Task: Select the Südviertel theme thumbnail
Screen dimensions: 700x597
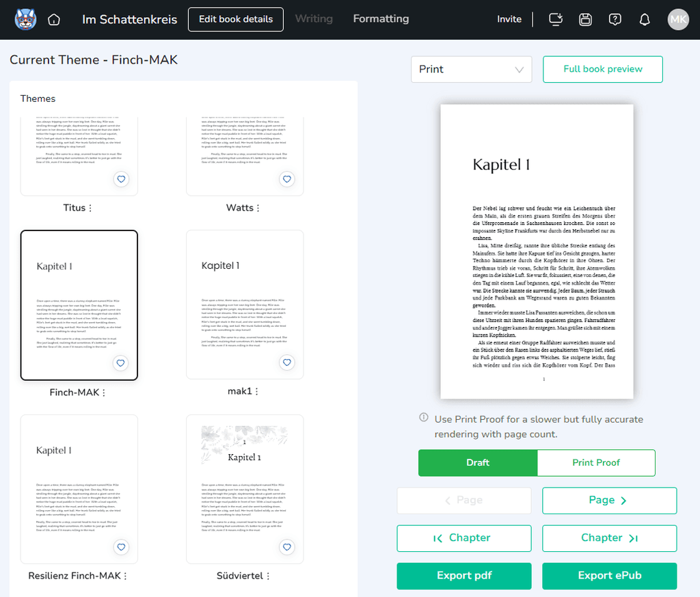Action: pyautogui.click(x=245, y=490)
